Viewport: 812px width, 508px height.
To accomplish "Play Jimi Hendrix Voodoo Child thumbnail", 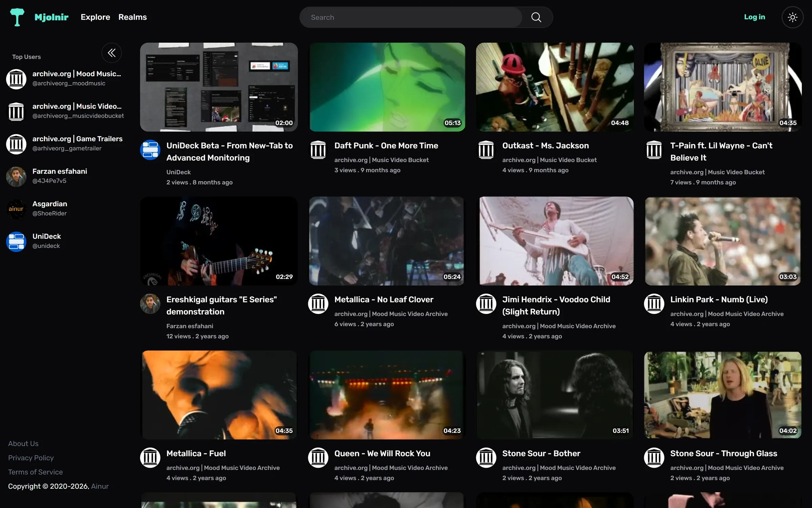I will pyautogui.click(x=556, y=241).
